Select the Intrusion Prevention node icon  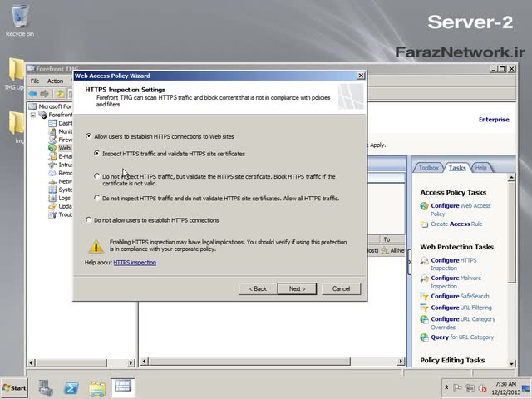click(x=52, y=165)
